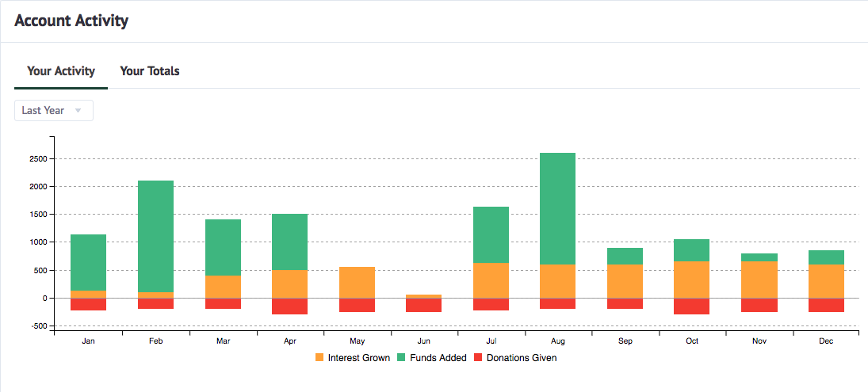This screenshot has width=868, height=392.
Task: Click the green Funds Added bar for Jan
Action: click(x=89, y=263)
